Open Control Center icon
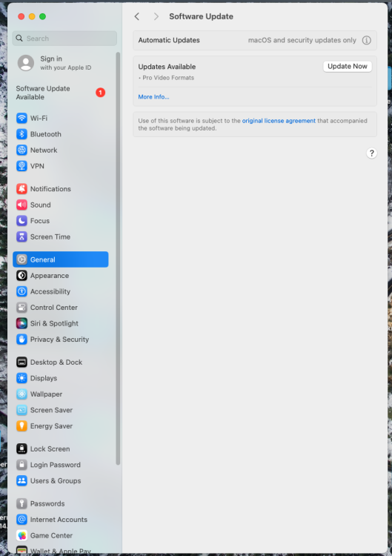This screenshot has height=556, width=392. click(21, 308)
